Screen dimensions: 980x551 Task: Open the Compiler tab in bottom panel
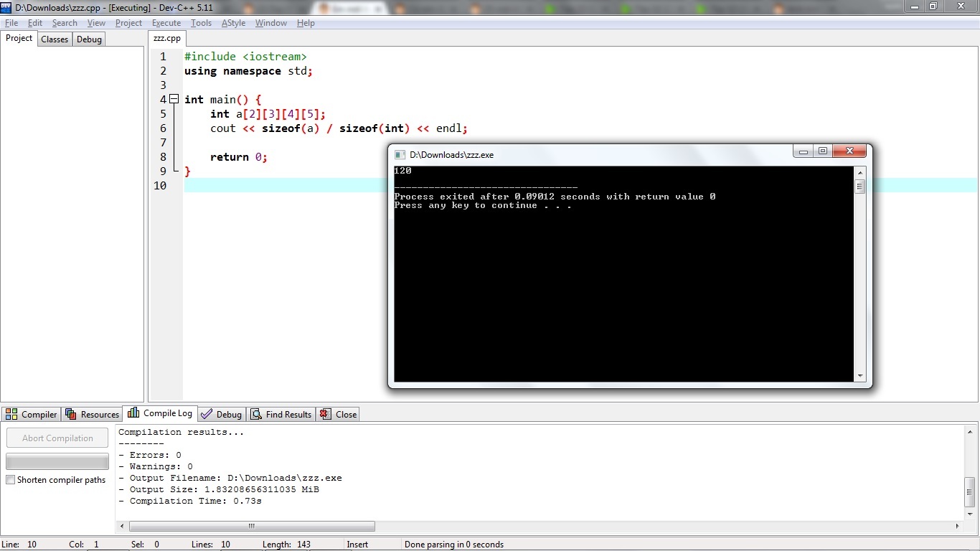pyautogui.click(x=32, y=414)
